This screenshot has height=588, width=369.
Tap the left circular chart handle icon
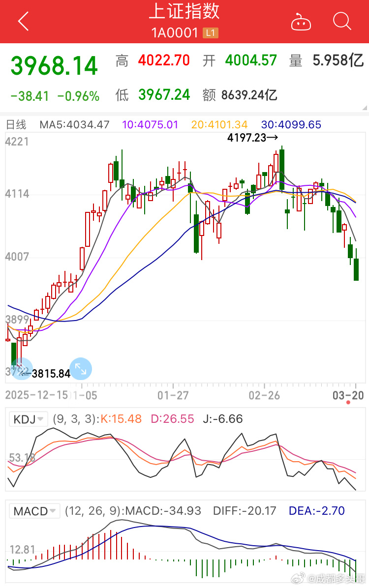pos(22,369)
